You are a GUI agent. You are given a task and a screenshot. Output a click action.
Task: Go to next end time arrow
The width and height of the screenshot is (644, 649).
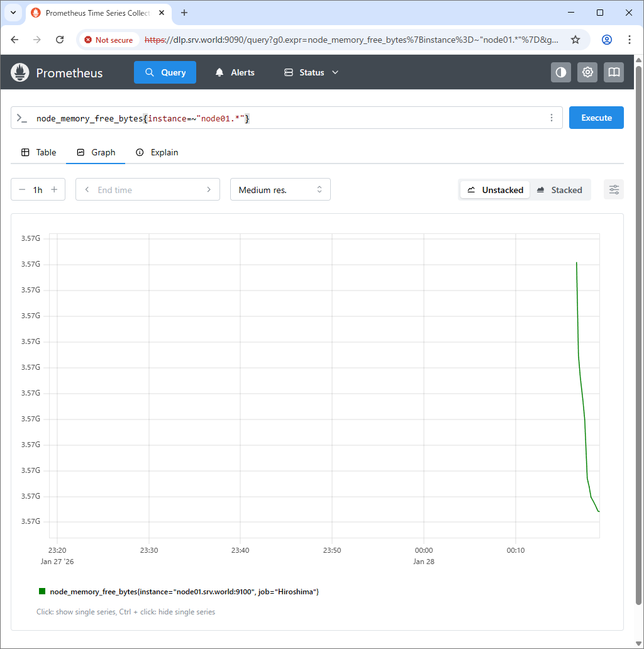pos(209,189)
